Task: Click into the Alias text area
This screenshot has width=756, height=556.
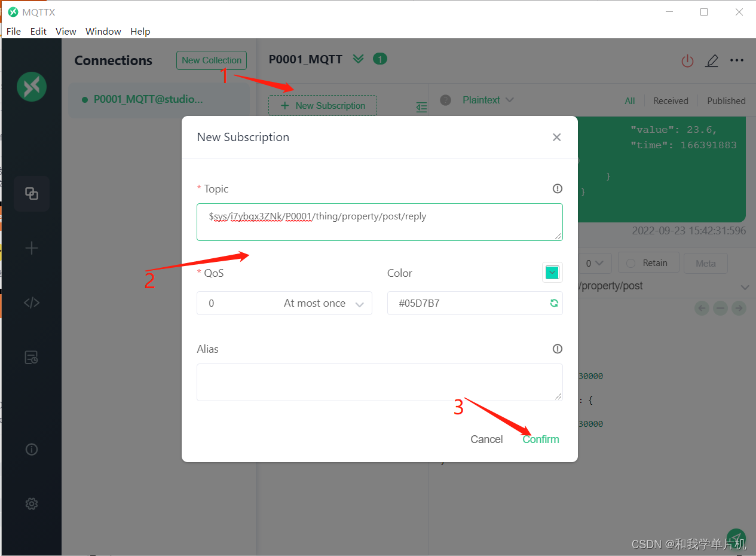Action: [x=379, y=382]
